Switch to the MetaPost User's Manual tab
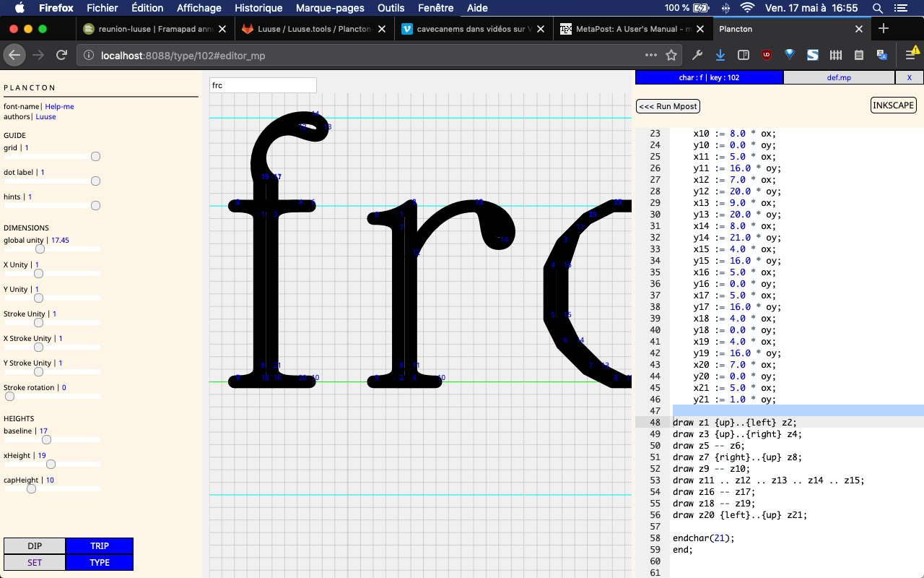The width and height of the screenshot is (924, 578). click(626, 29)
